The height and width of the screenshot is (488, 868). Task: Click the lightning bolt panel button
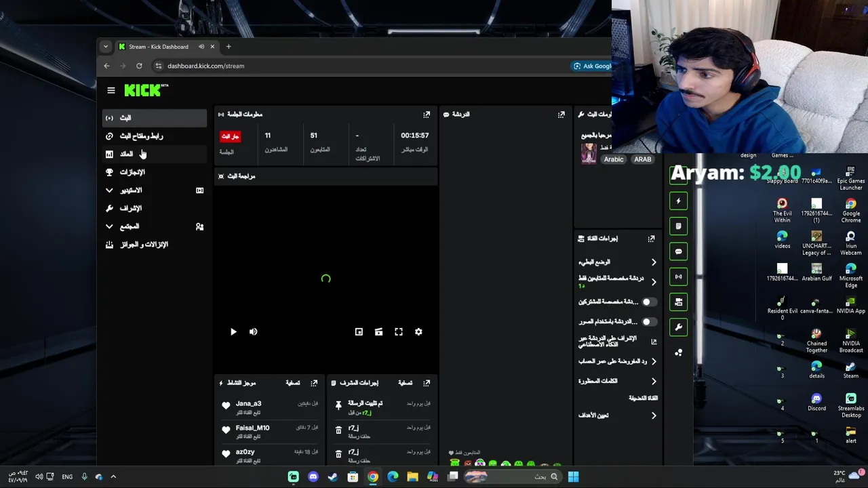click(x=678, y=201)
